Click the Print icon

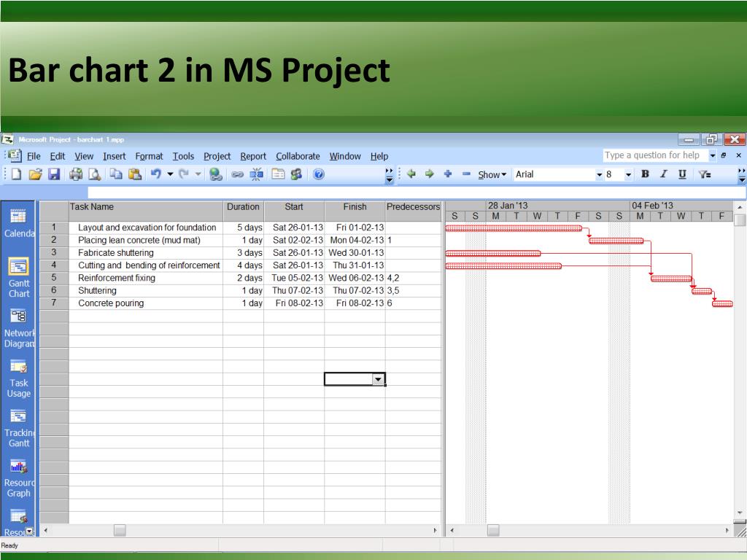75,174
